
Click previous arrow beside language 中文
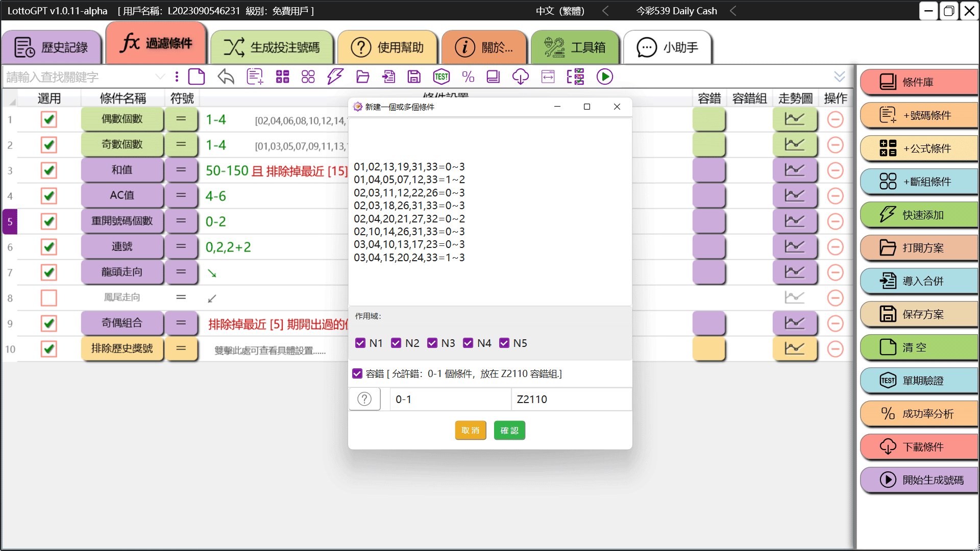pos(605,11)
